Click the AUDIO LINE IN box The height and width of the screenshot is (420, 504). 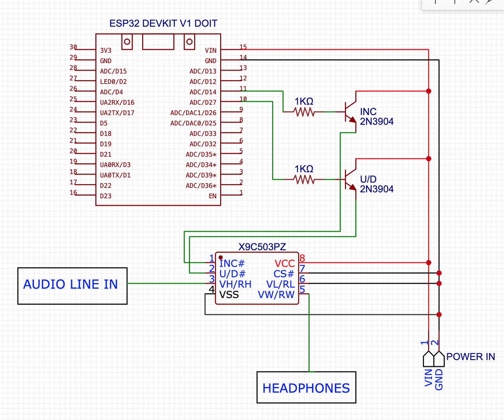coord(72,286)
